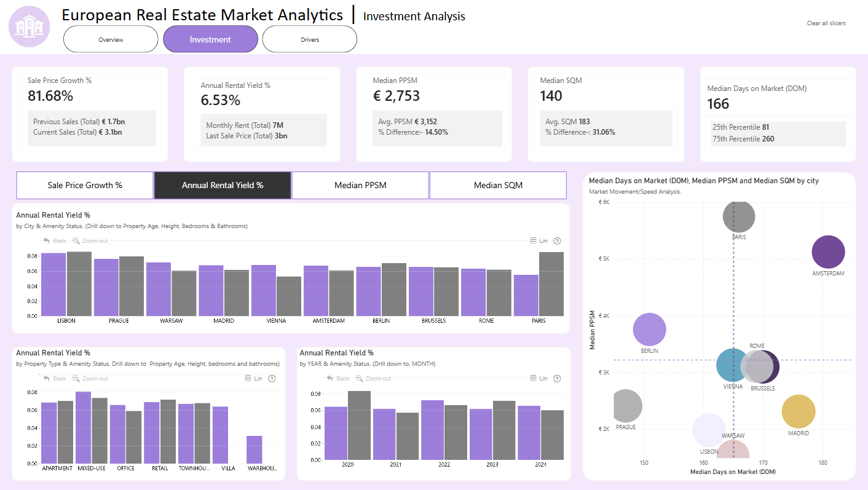Open help icon on the property type chart

point(272,379)
